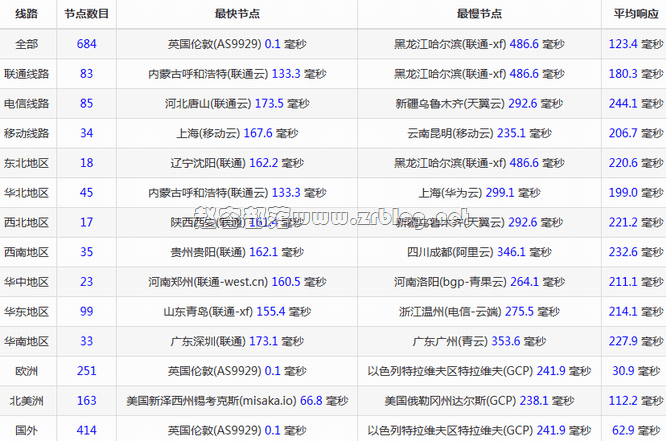Image resolution: width=666 pixels, height=441 pixels.
Task: Select the 国外 row label
Action: (x=26, y=430)
